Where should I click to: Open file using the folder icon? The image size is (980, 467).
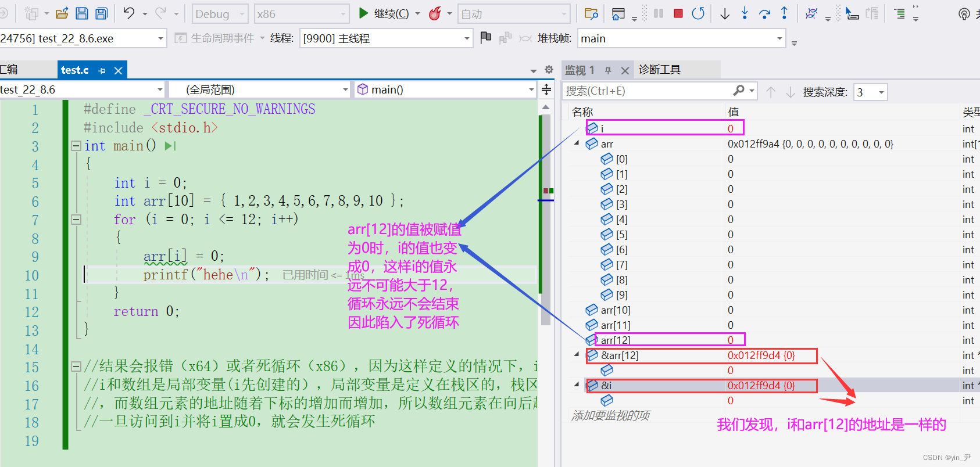(x=62, y=13)
